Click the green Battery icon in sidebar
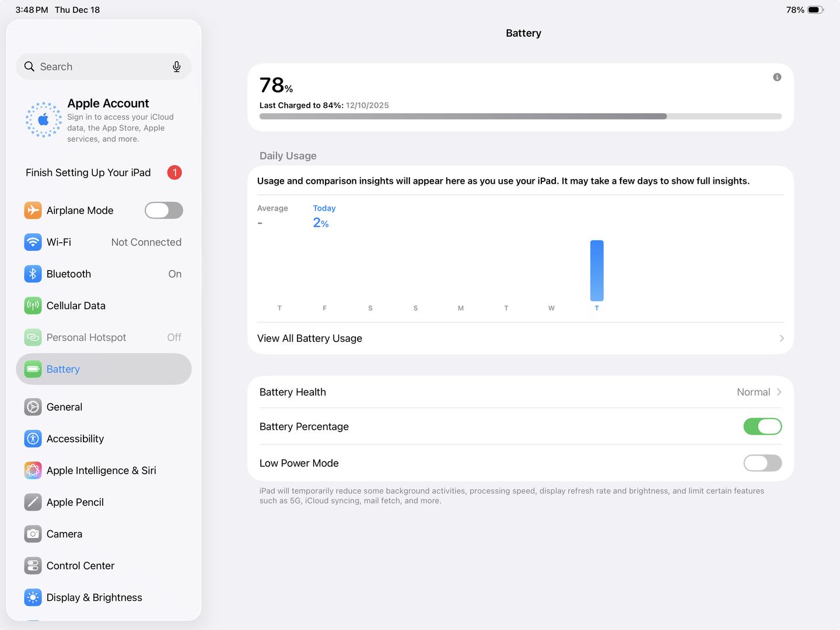840x630 pixels. click(33, 369)
